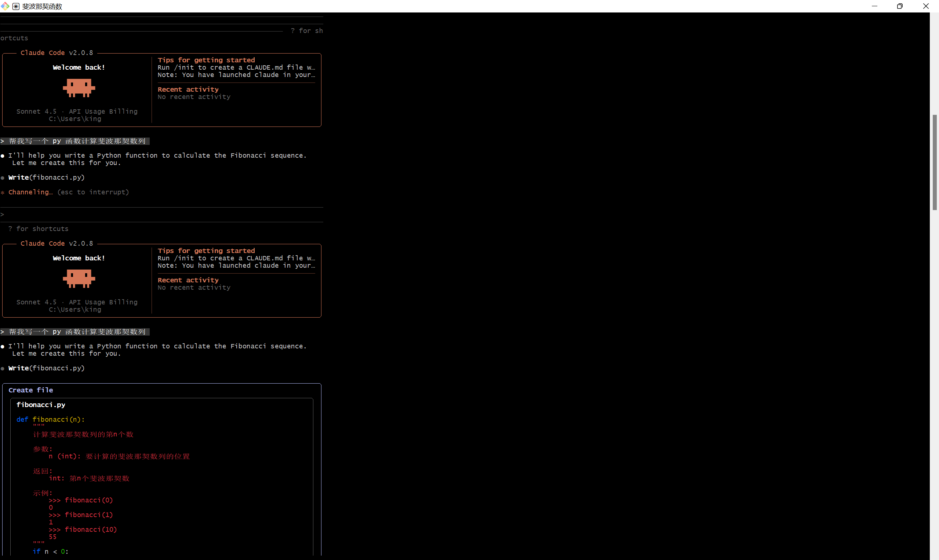Click the '参数:' docstring label
The height and width of the screenshot is (560, 939).
click(x=43, y=449)
